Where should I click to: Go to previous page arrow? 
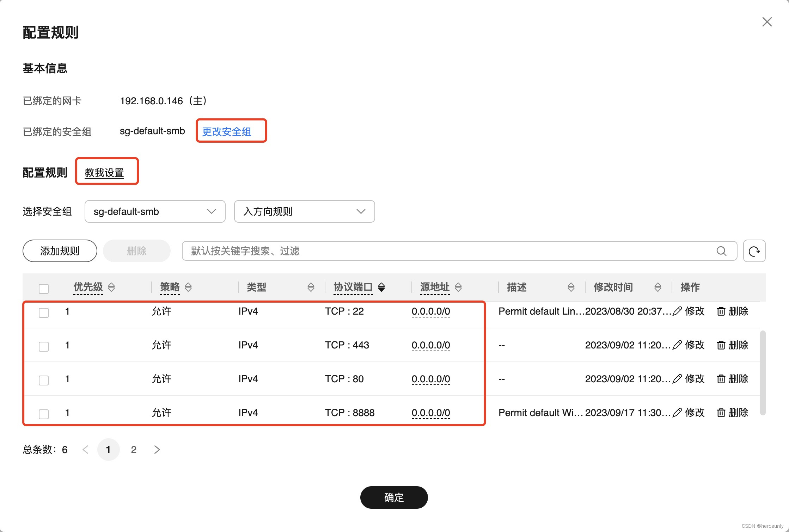pyautogui.click(x=85, y=450)
